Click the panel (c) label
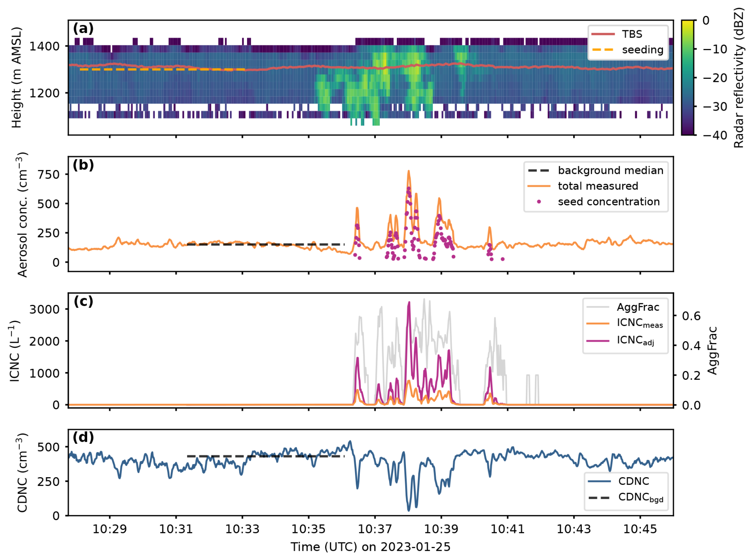 pyautogui.click(x=83, y=301)
